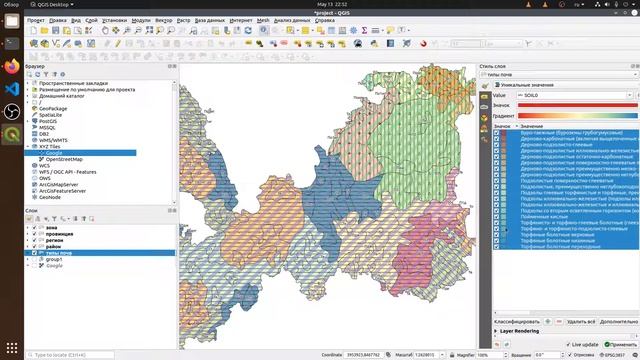Click the Python Console icon
The height and width of the screenshot is (360, 640).
[374, 44]
